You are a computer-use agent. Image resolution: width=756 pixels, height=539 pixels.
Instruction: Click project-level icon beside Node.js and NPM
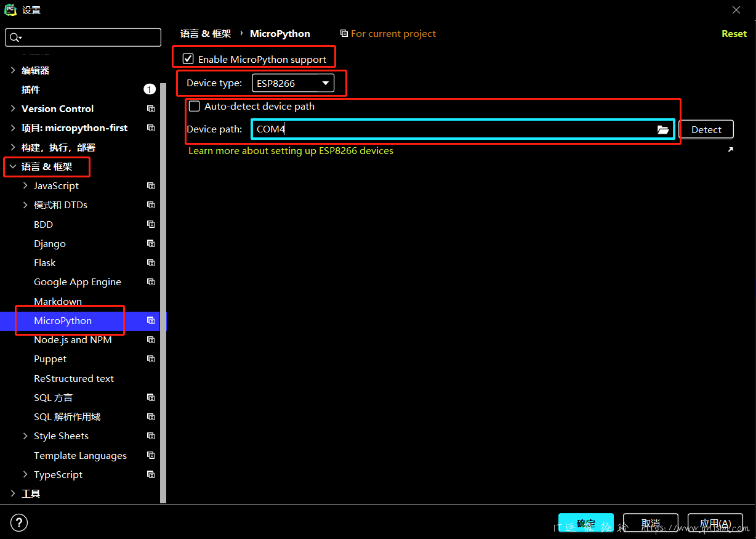point(150,339)
